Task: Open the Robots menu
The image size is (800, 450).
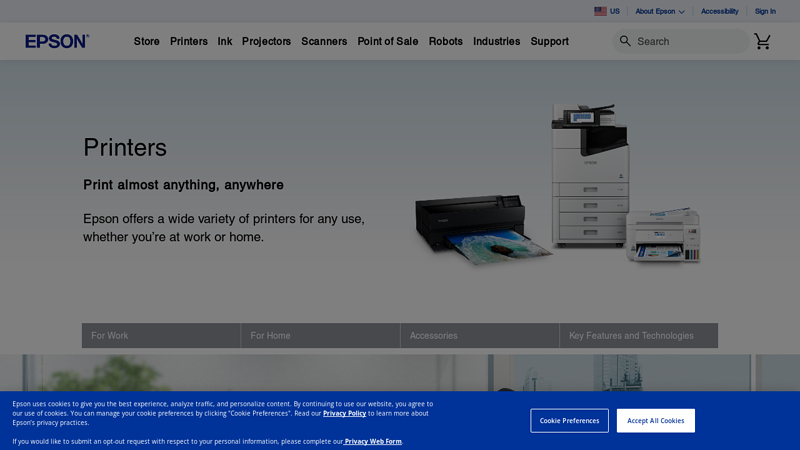Action: pyautogui.click(x=445, y=41)
